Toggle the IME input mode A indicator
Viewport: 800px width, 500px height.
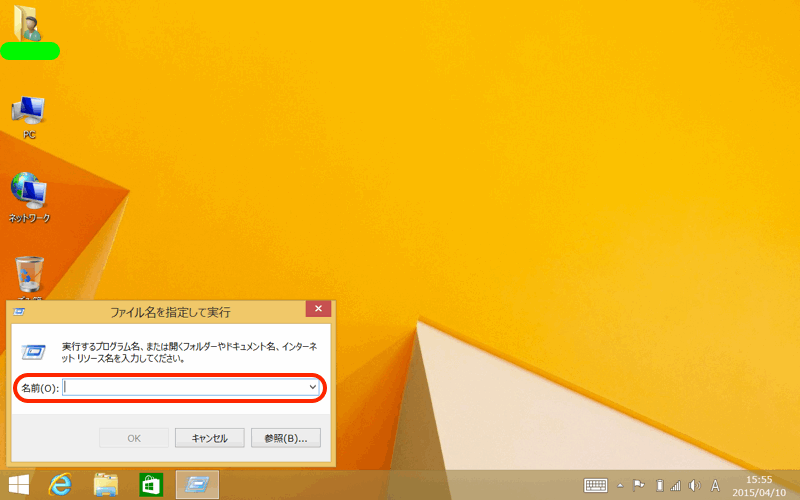click(715, 485)
